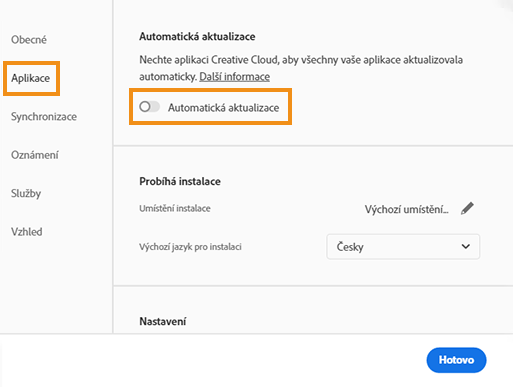The width and height of the screenshot is (513, 387).
Task: Click the Nastavení heading
Action: pos(163,321)
